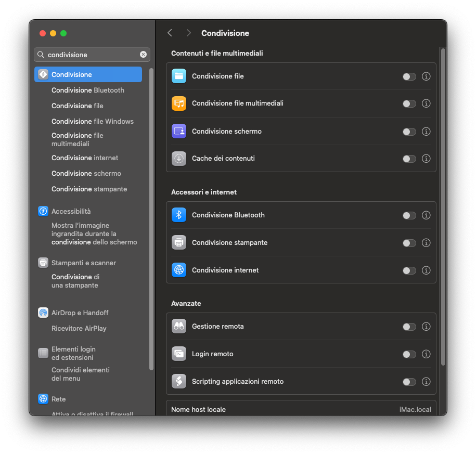Select Condivisione in the sidebar
This screenshot has height=454, width=476.
pyautogui.click(x=88, y=74)
